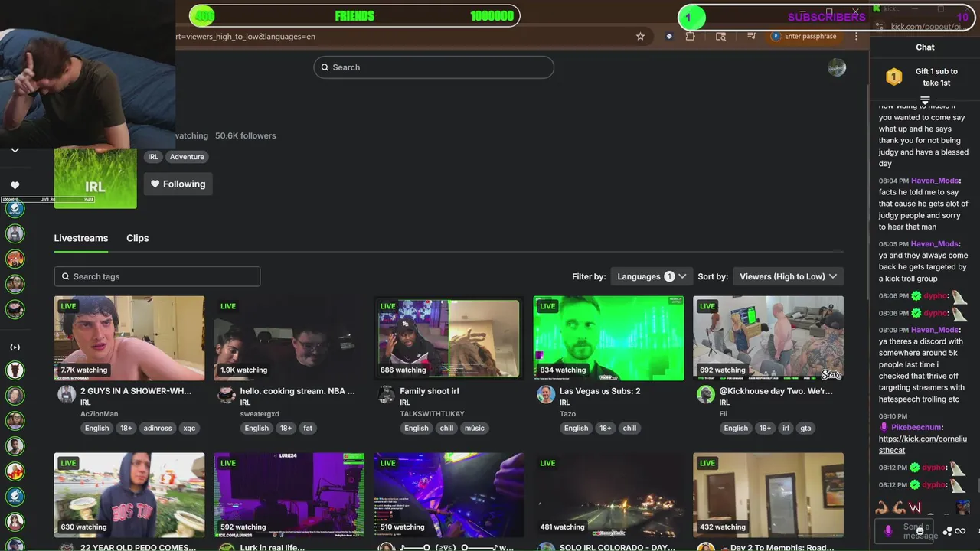Image resolution: width=980 pixels, height=551 pixels.
Task: Click the Family shoot irl stream title
Action: (430, 391)
